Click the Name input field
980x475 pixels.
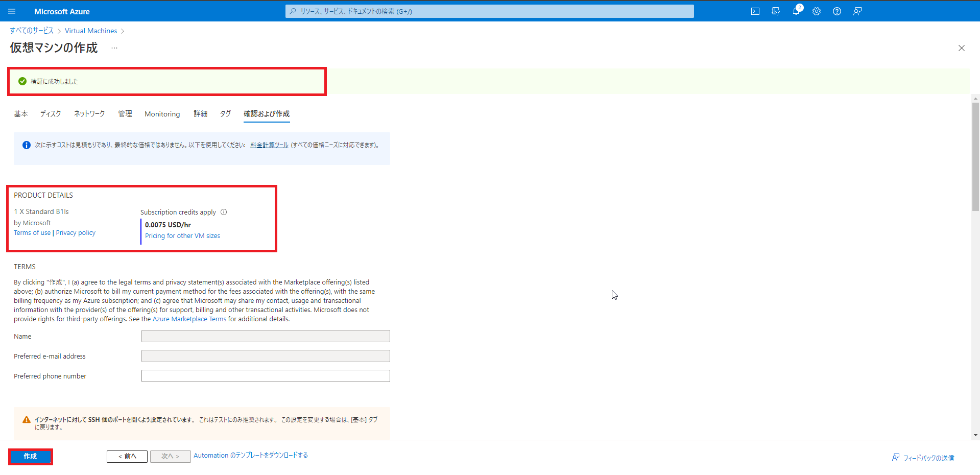(266, 336)
